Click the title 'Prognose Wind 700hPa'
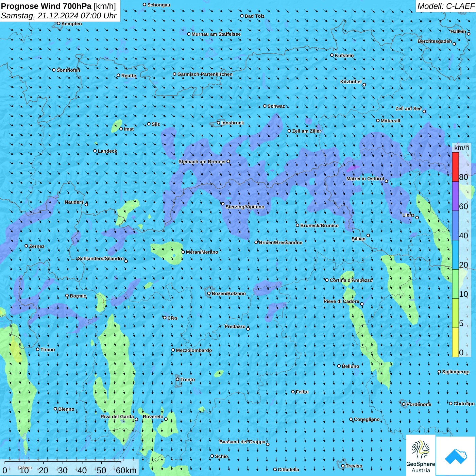476x476 pixels. click(x=46, y=6)
